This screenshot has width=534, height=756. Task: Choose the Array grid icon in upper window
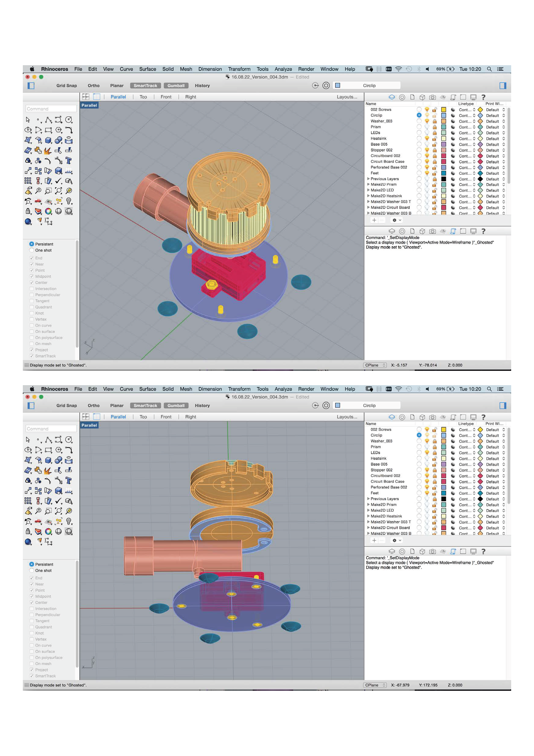tap(28, 181)
